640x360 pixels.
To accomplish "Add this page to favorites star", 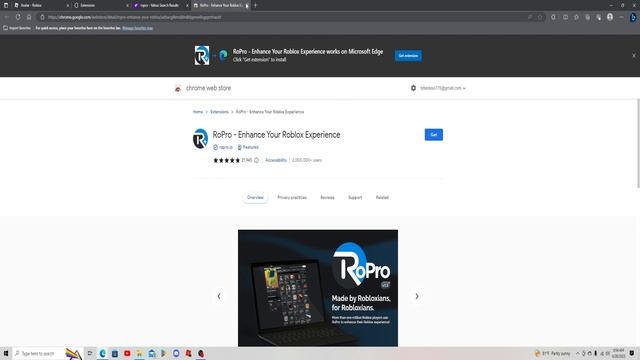I will click(x=540, y=17).
